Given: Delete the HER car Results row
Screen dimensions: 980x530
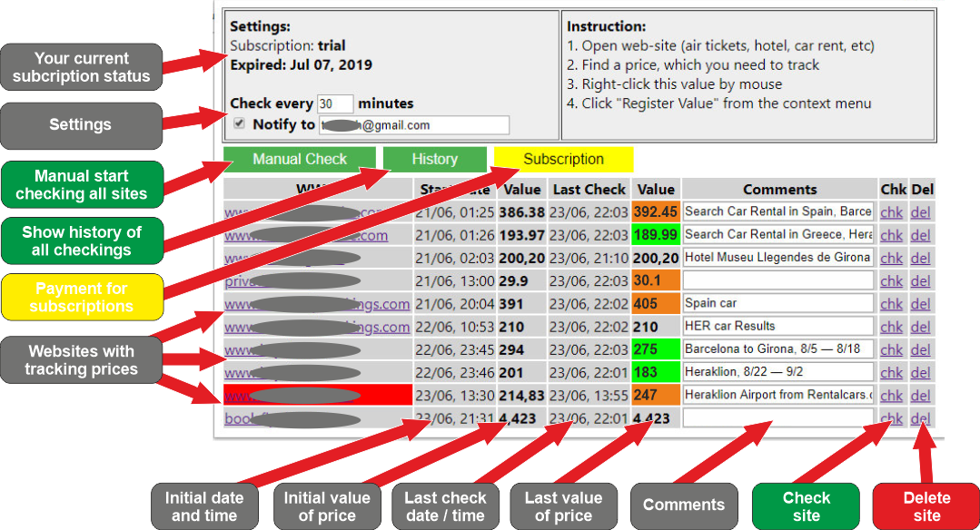Looking at the screenshot, I should tap(920, 327).
